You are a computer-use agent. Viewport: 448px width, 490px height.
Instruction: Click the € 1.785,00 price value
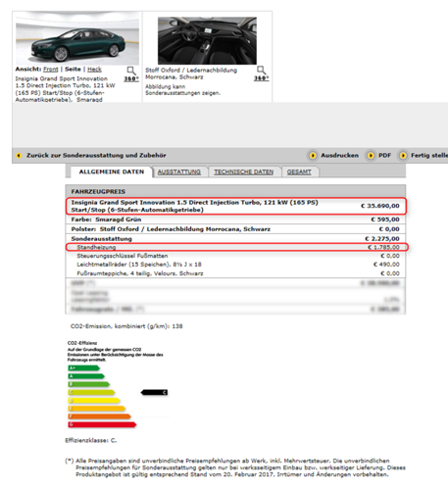click(x=383, y=247)
